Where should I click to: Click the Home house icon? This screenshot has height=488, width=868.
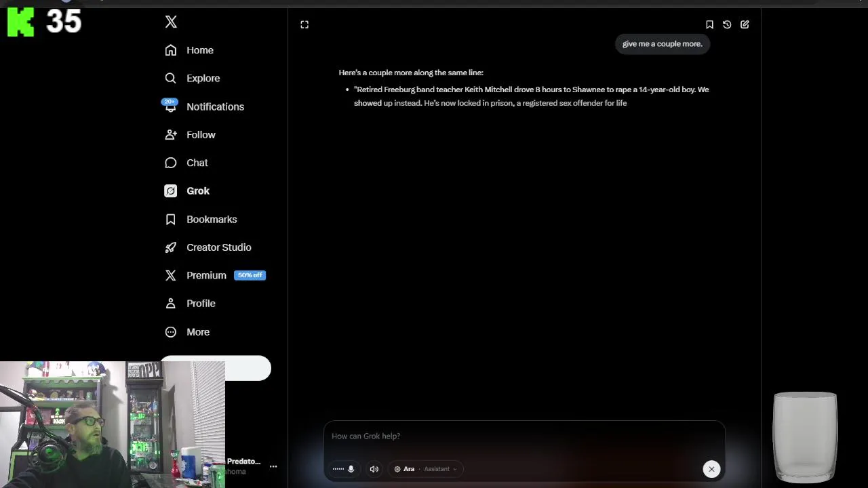pos(171,50)
